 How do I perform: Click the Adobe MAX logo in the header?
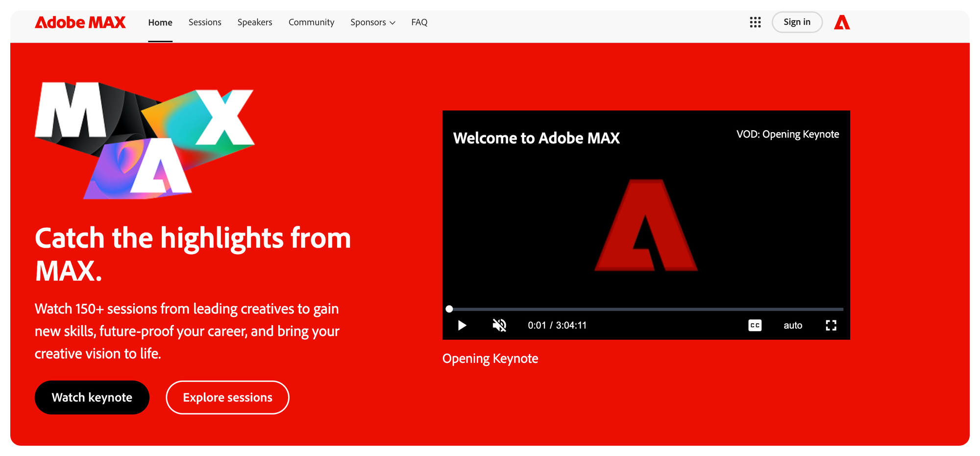(80, 23)
